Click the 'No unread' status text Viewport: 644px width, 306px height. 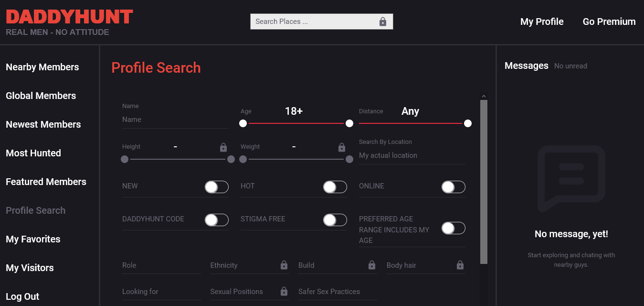pyautogui.click(x=570, y=66)
